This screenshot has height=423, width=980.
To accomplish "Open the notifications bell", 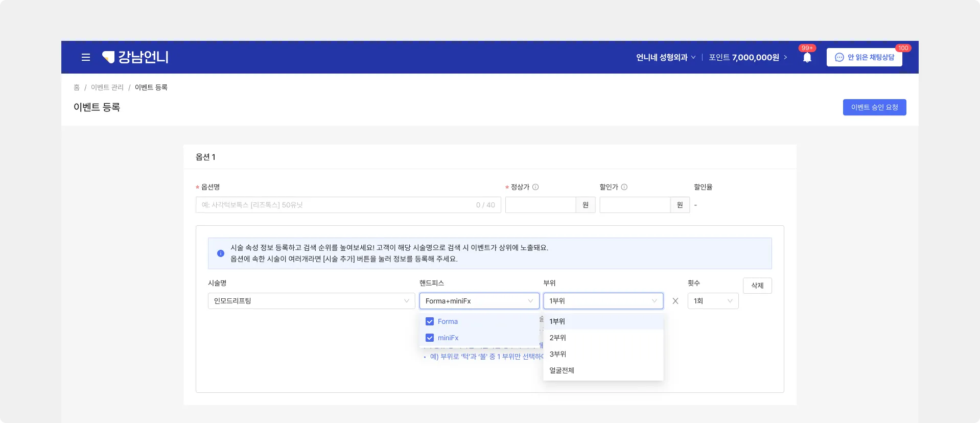I will 807,57.
